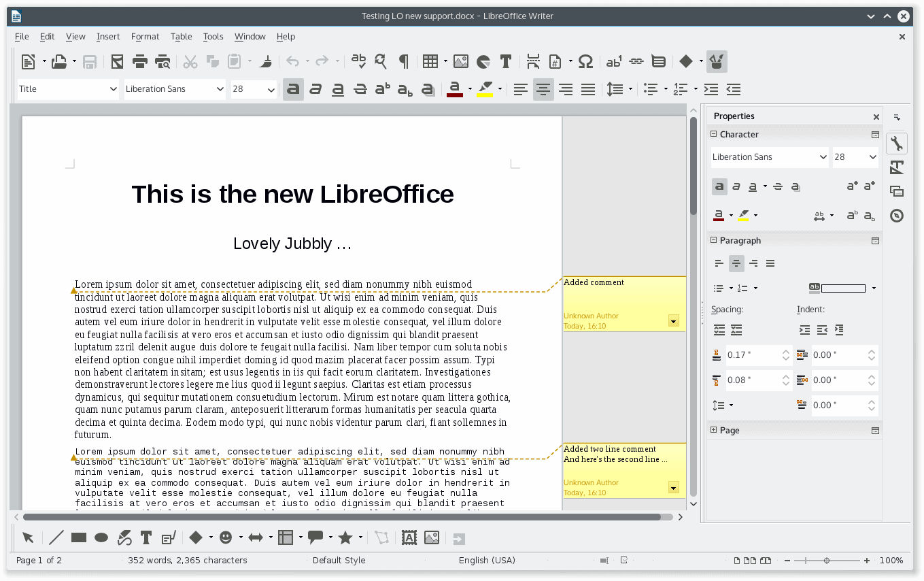This screenshot has height=581, width=924.
Task: Click the 100% zoom level
Action: (x=891, y=561)
